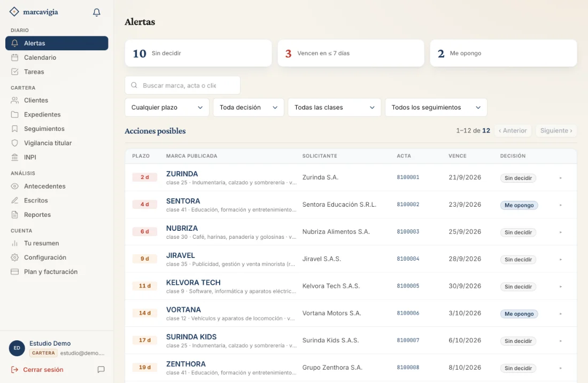This screenshot has width=588, height=383.
Task: Click the Vigilancia titular shield icon
Action: coord(14,143)
